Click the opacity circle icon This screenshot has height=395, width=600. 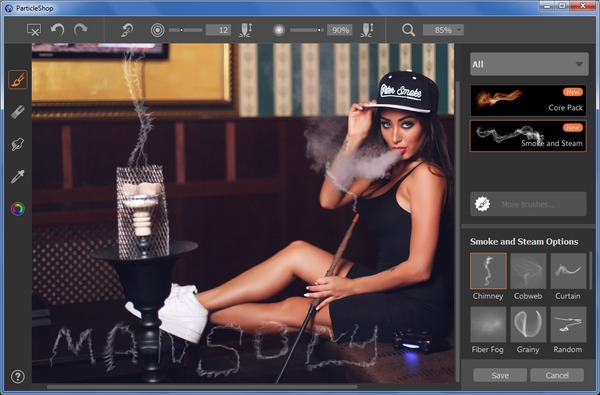pyautogui.click(x=279, y=30)
